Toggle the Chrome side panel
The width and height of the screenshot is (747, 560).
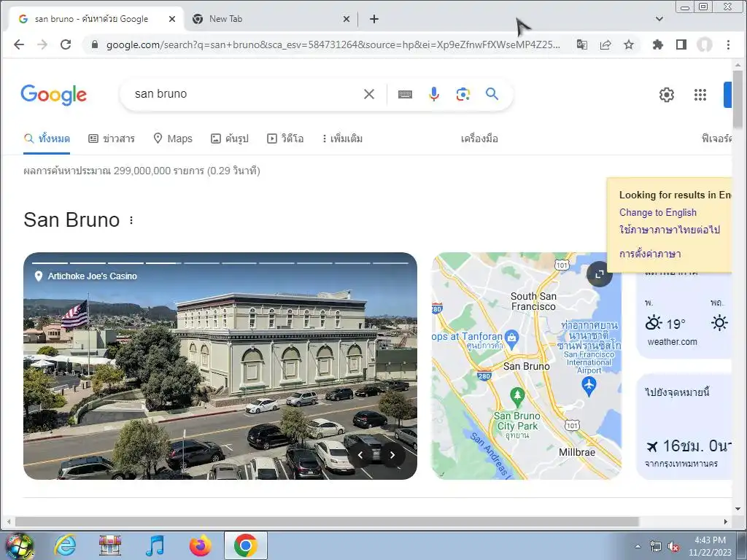point(681,44)
